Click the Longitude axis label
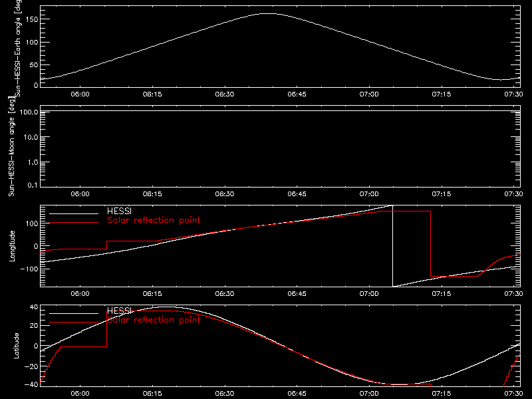Image resolution: width=532 pixels, height=399 pixels. pos(12,245)
